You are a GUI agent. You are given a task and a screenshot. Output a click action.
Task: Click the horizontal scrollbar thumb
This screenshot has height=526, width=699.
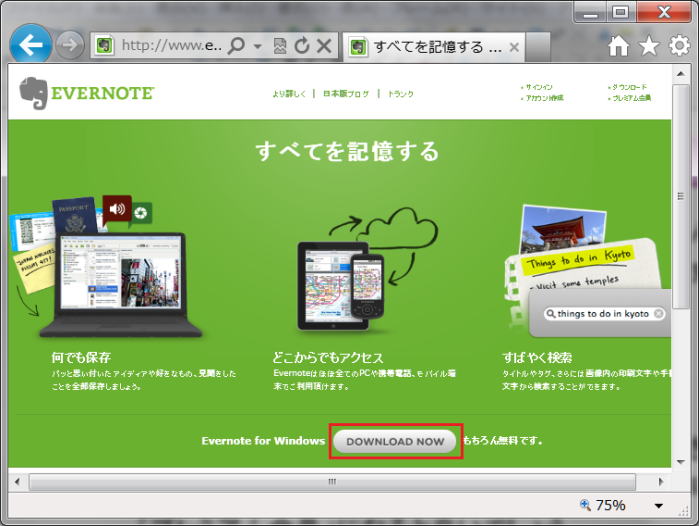[x=333, y=481]
